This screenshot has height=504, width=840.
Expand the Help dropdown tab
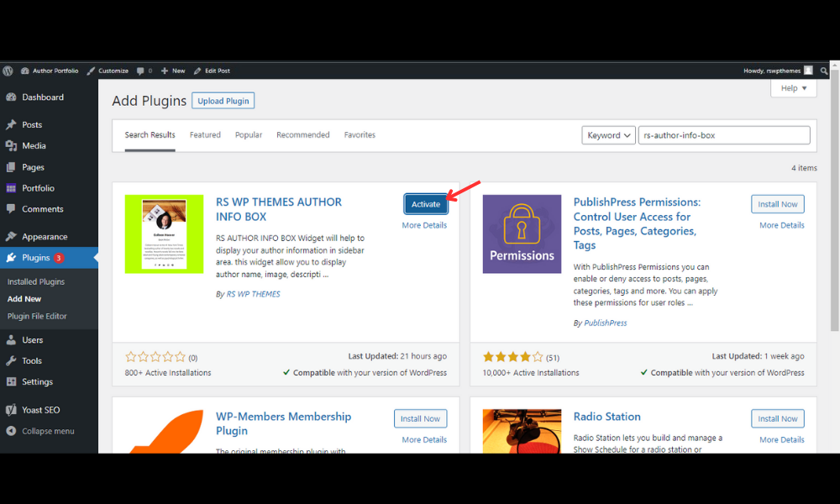(x=794, y=88)
